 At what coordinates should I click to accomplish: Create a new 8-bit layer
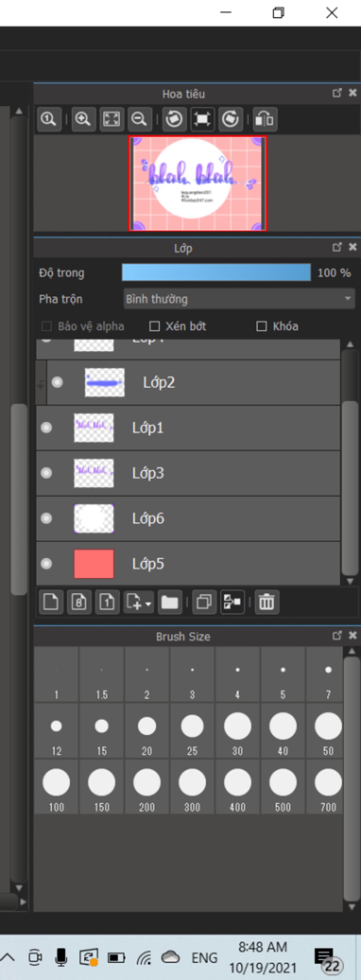click(79, 602)
